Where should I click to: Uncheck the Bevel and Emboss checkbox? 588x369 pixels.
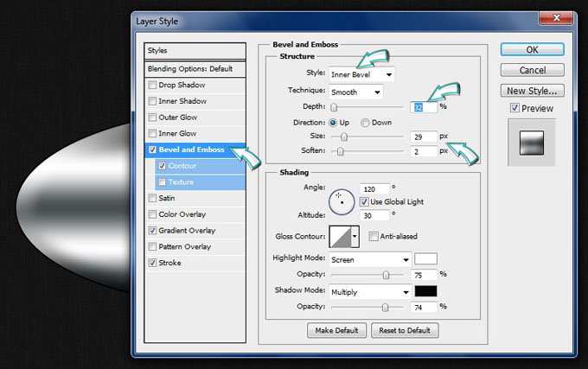point(152,150)
